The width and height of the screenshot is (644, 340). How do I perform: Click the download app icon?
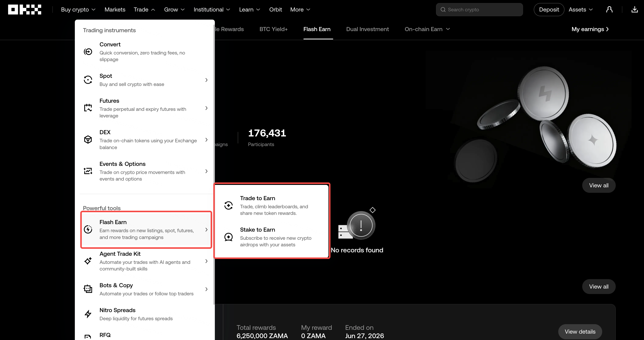click(635, 9)
